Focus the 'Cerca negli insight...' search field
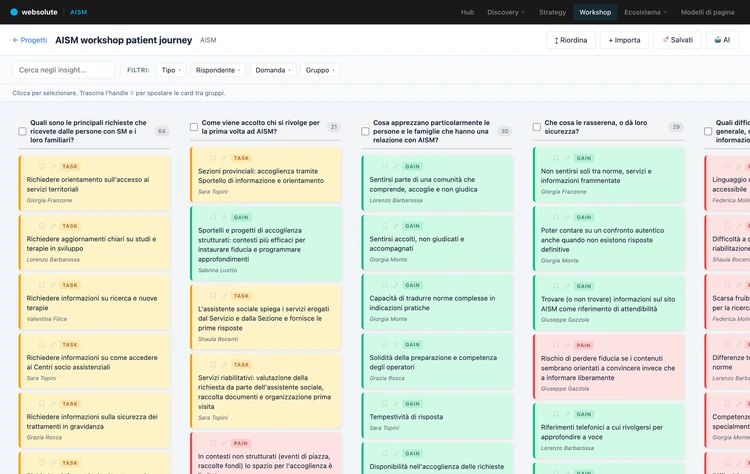This screenshot has width=750, height=474. (x=63, y=70)
